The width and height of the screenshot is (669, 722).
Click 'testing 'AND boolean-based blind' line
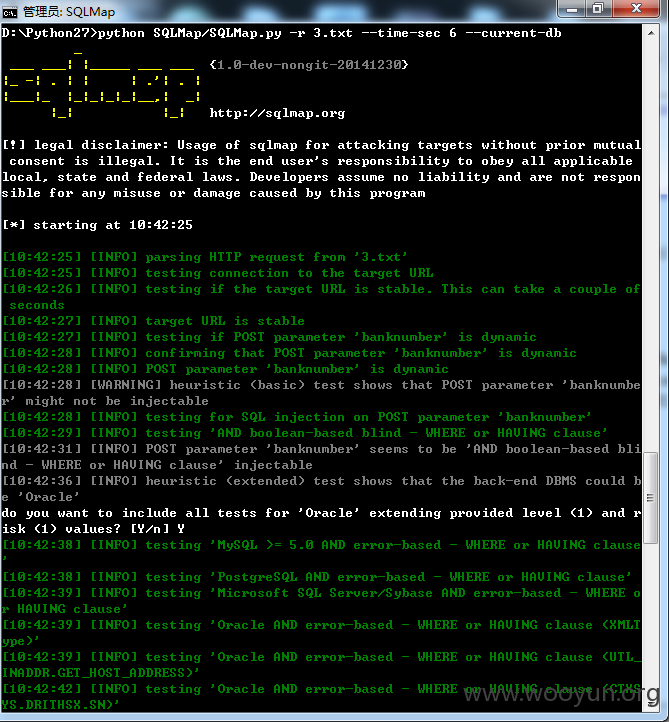point(305,433)
